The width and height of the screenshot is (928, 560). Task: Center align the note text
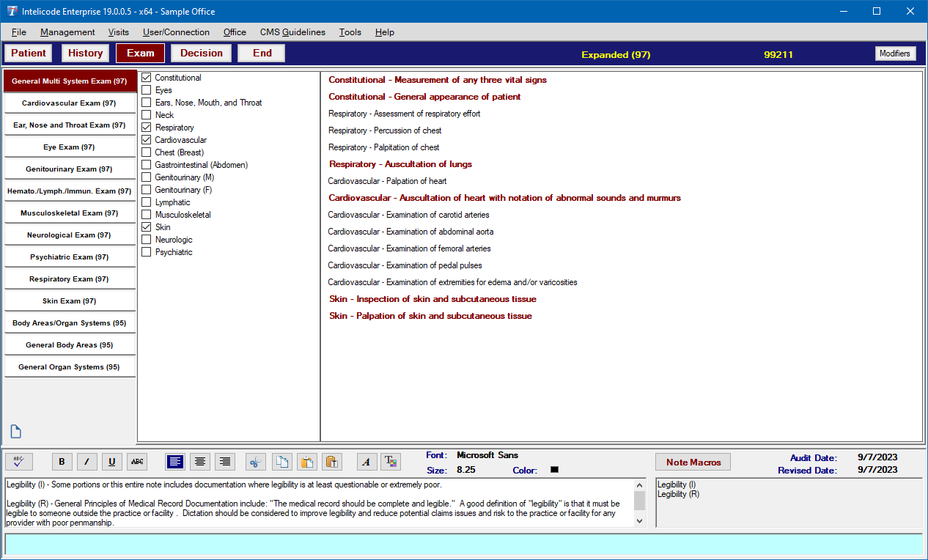(200, 462)
